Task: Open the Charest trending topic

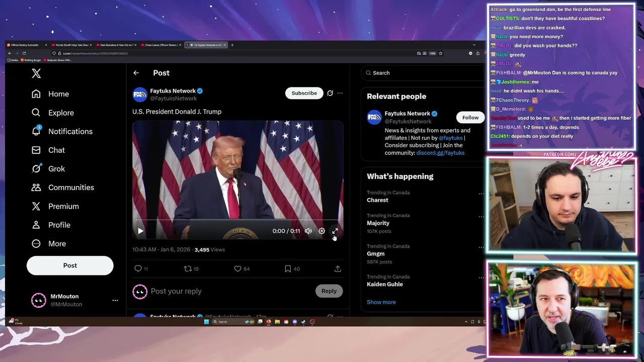Action: tap(377, 200)
